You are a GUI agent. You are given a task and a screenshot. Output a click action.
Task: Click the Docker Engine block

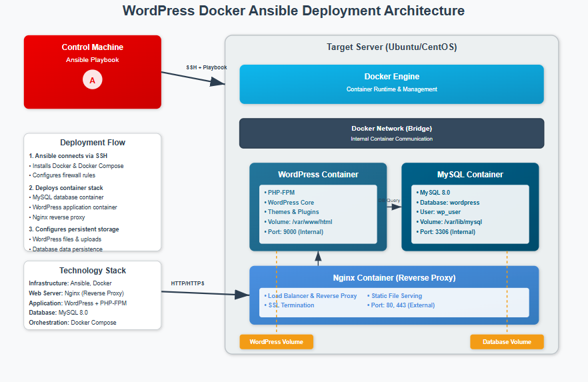391,83
